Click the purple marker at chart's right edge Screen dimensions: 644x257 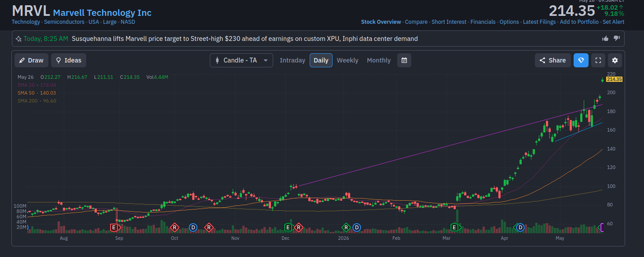(602, 228)
